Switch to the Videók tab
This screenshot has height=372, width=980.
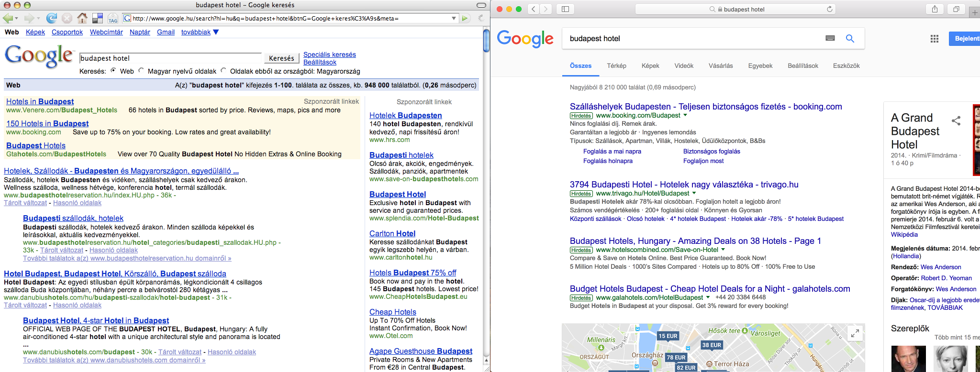[x=684, y=66]
